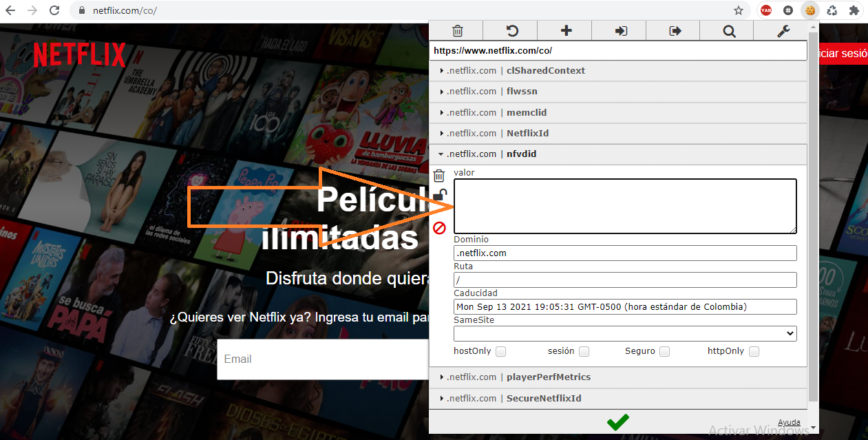Click the Netflix Email input field
Viewport: 868px width, 440px height.
(324, 359)
